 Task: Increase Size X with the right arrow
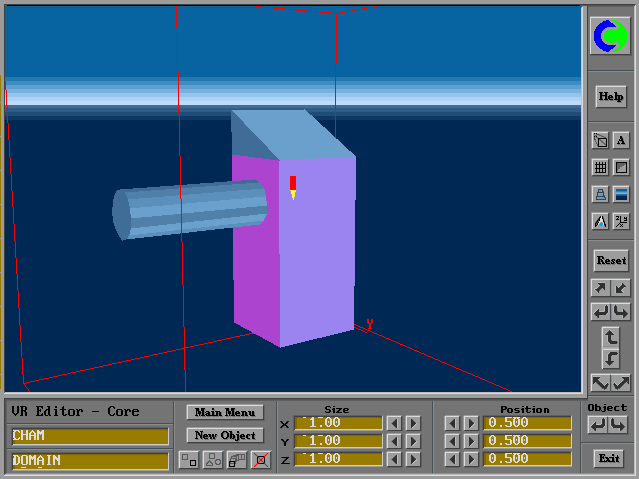click(x=413, y=423)
